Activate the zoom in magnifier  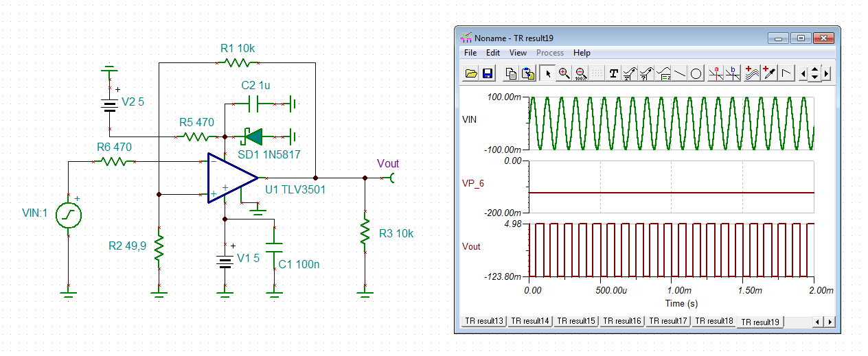(x=564, y=73)
